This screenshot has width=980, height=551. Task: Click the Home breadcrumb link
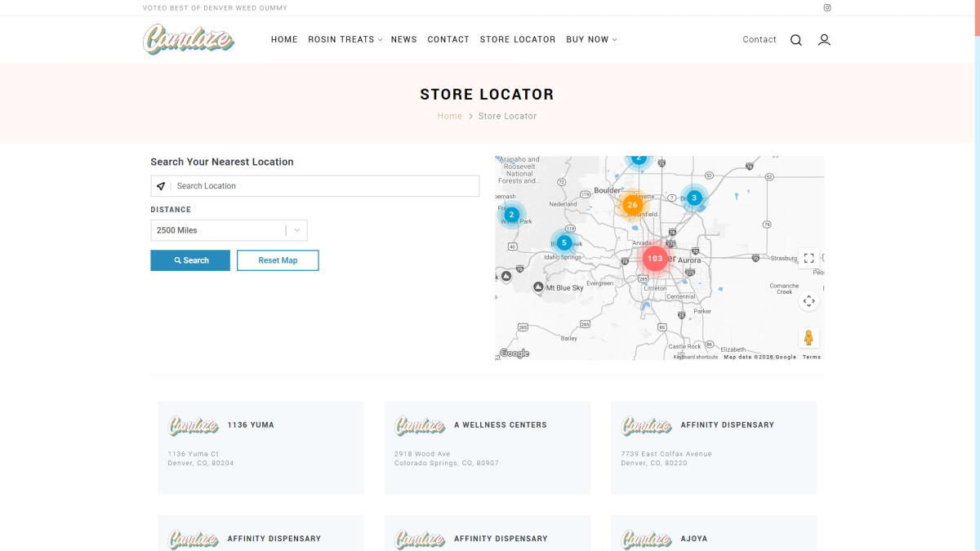449,116
